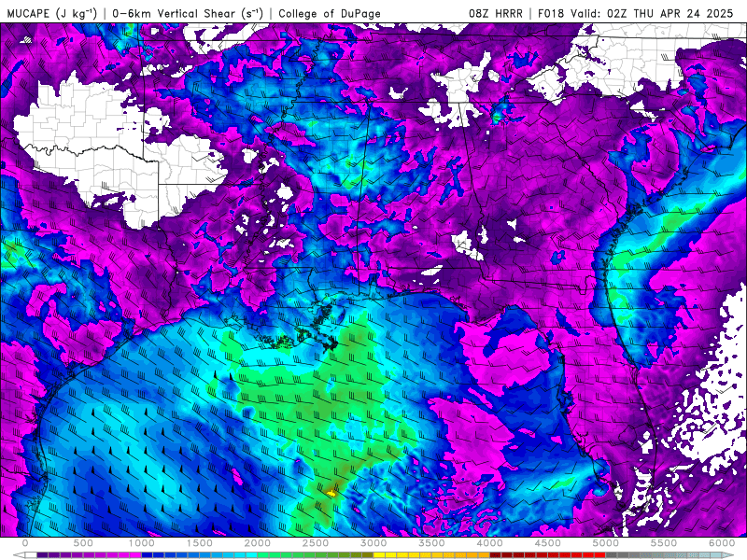Viewport: 747px width, 560px height.
Task: Click the 3500 colorbar label
Action: point(432,543)
